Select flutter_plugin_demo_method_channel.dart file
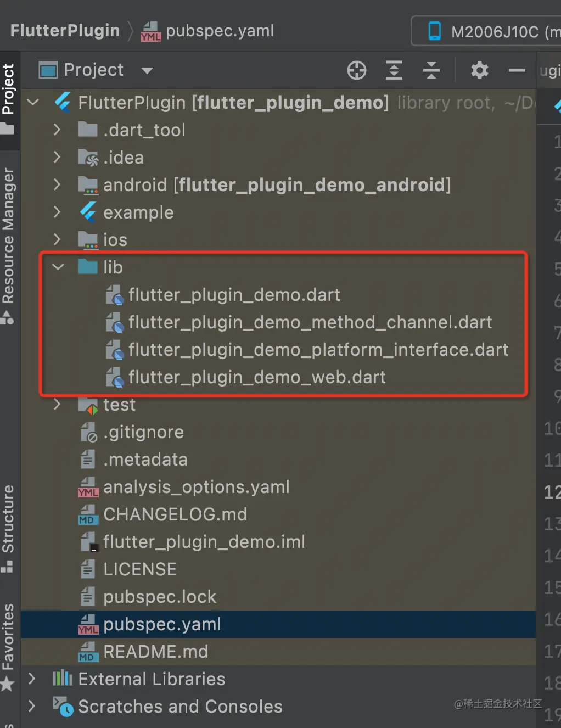561x728 pixels. (x=310, y=322)
